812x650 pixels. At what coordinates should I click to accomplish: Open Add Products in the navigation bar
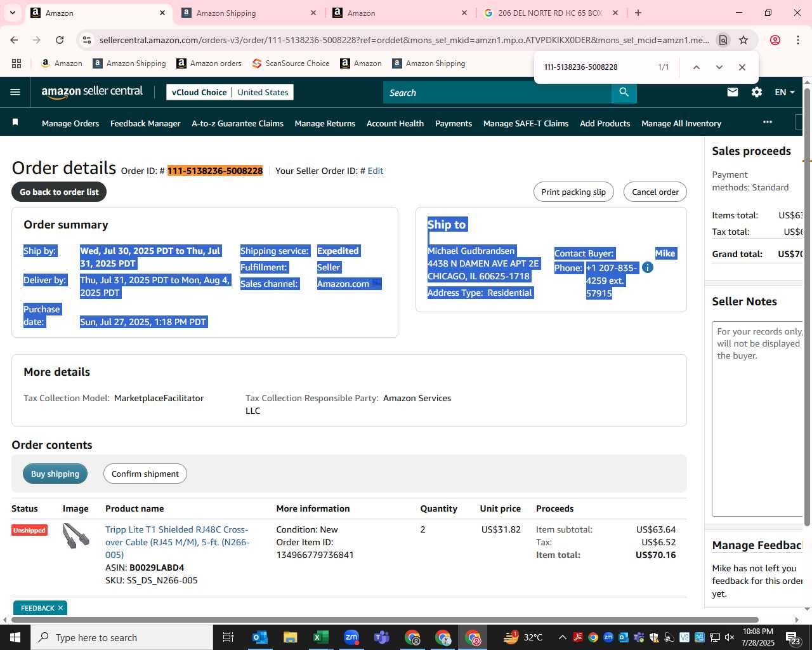tap(605, 123)
